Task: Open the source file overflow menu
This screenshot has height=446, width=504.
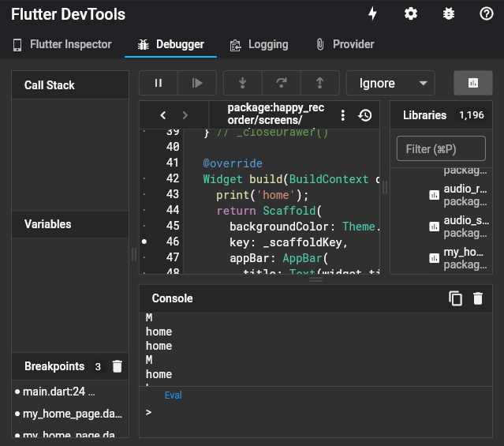Action: point(343,115)
